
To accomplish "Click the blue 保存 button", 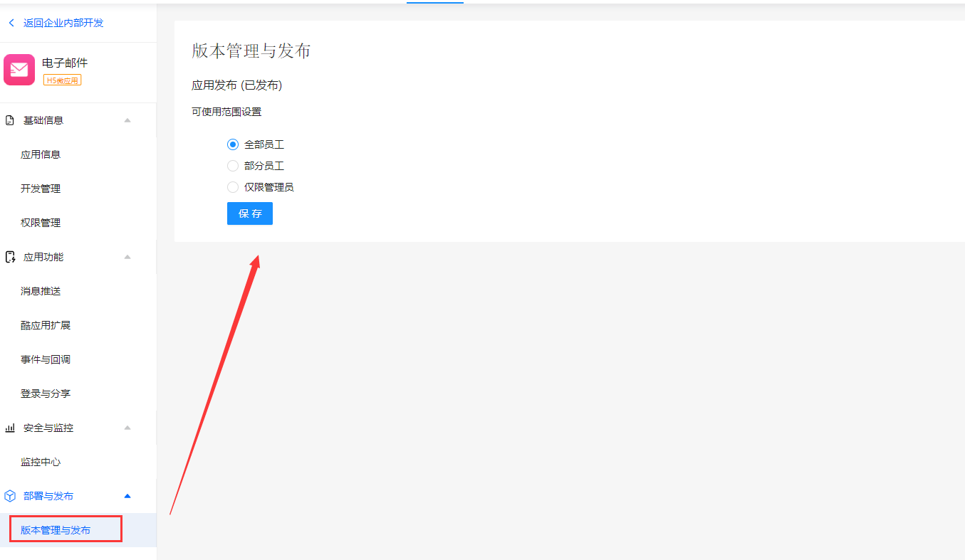I will point(249,213).
